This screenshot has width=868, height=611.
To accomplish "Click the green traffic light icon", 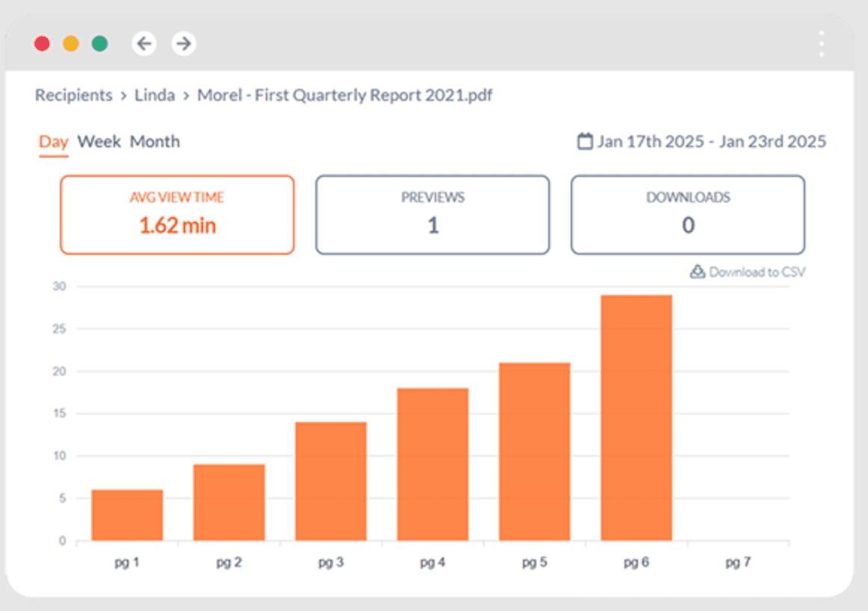I will coord(100,43).
